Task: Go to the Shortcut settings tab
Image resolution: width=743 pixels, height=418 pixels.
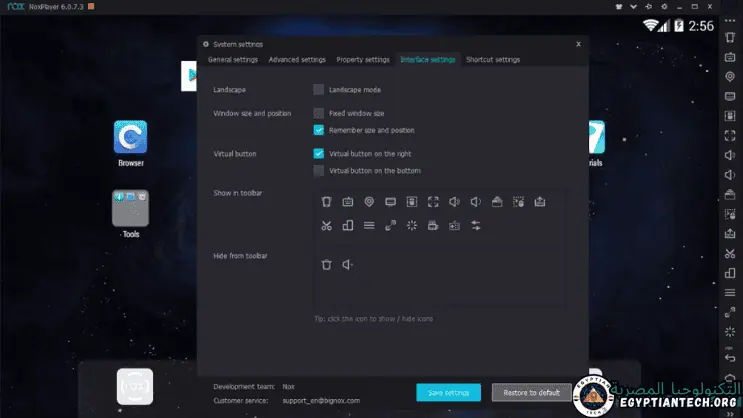Action: pyautogui.click(x=493, y=60)
